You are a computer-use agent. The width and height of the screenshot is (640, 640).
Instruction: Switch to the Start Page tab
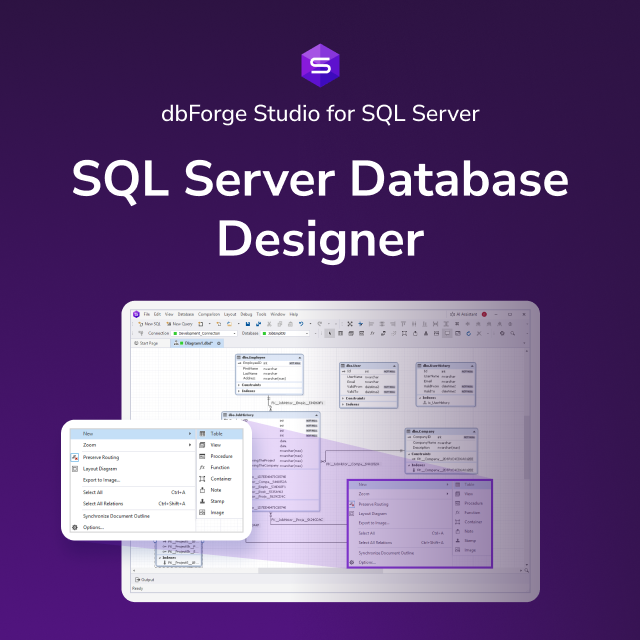tap(146, 343)
